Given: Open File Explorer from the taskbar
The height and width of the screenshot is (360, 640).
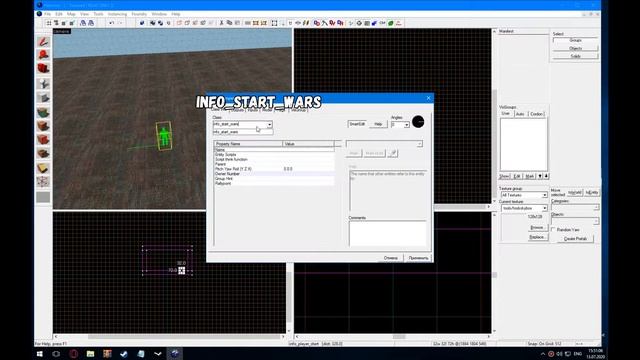Looking at the screenshot, I should pos(91,354).
